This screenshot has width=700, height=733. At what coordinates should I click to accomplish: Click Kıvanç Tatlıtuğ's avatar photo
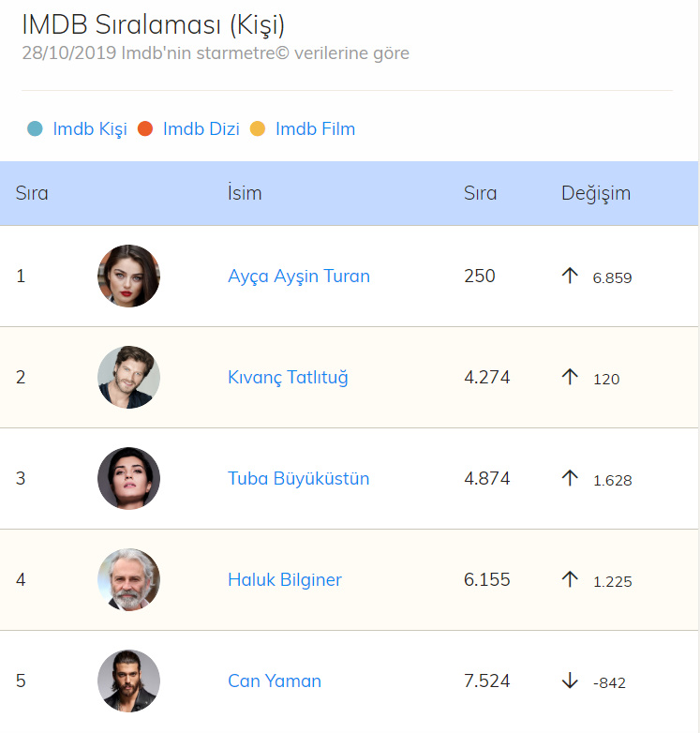128,378
